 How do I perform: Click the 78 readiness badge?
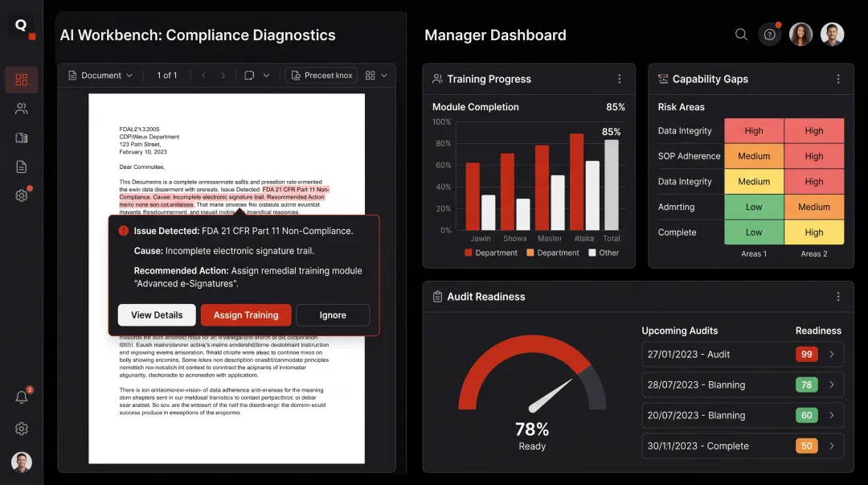(807, 384)
